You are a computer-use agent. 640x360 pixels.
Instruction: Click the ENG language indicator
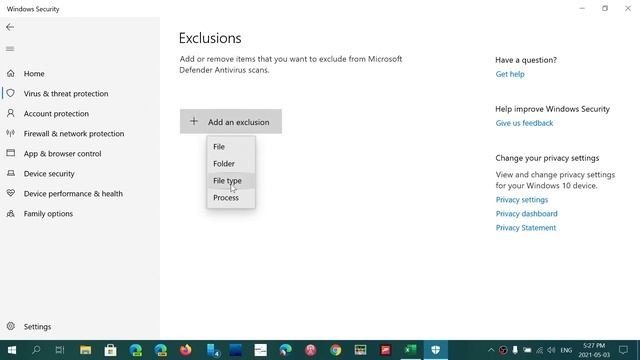(566, 350)
